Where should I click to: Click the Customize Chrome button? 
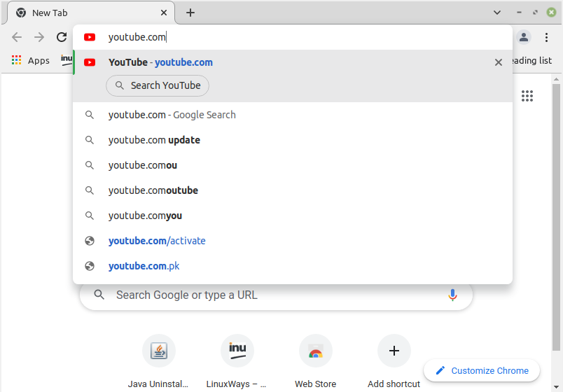[x=482, y=370]
